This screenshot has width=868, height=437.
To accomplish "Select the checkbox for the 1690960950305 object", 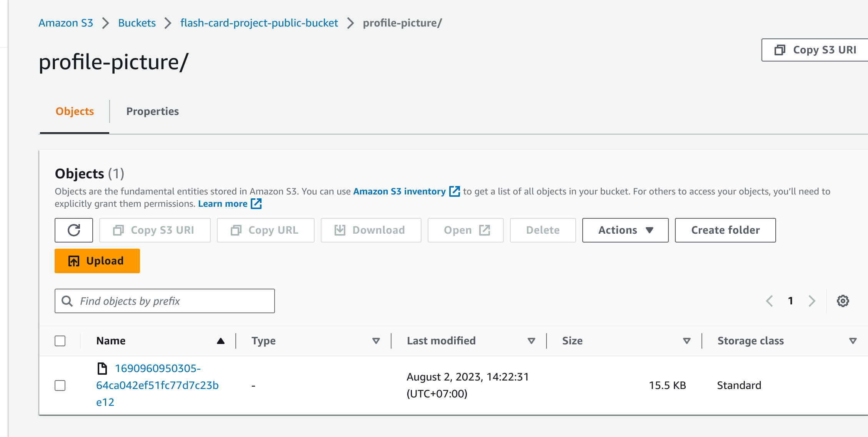I will click(x=60, y=385).
